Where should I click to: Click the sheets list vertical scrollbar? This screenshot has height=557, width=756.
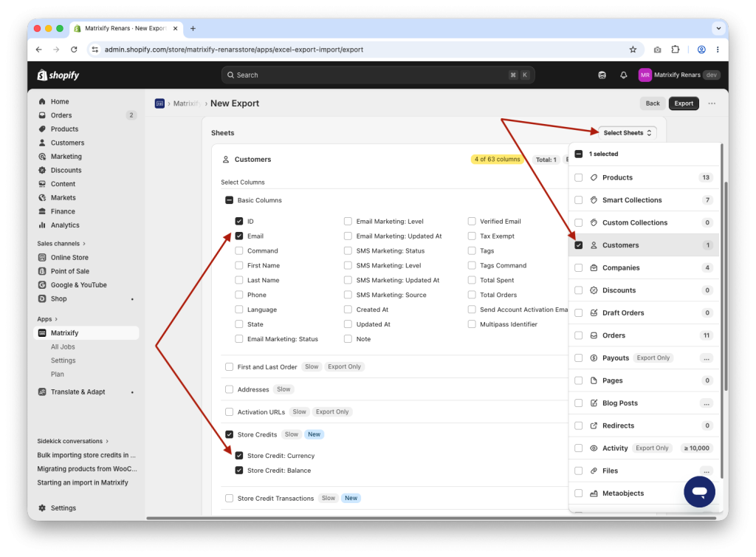tap(721, 311)
